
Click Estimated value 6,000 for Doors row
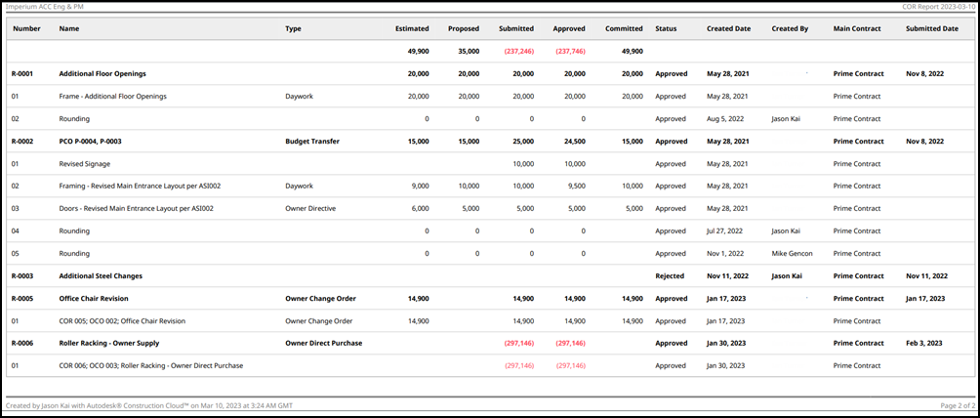pos(420,209)
